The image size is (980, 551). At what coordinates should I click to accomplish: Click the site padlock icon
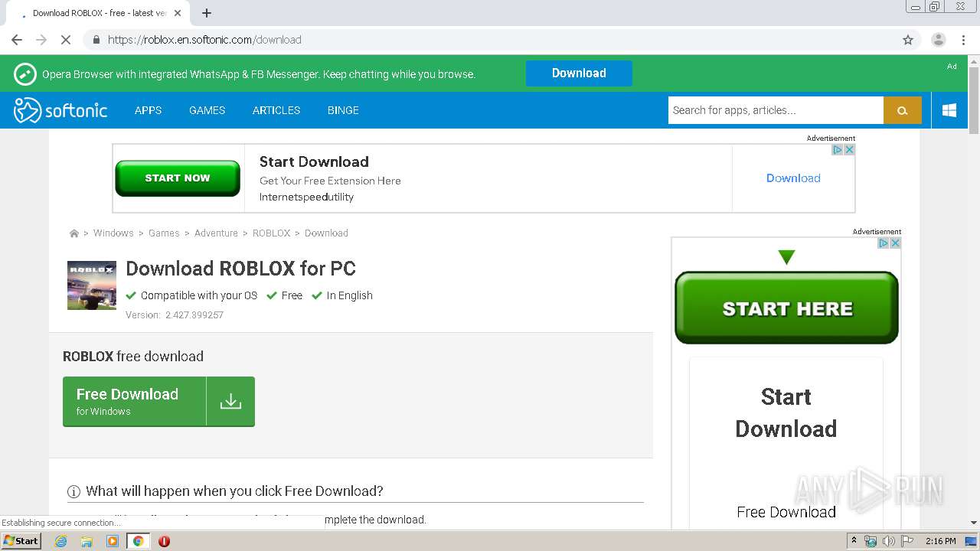tap(96, 40)
